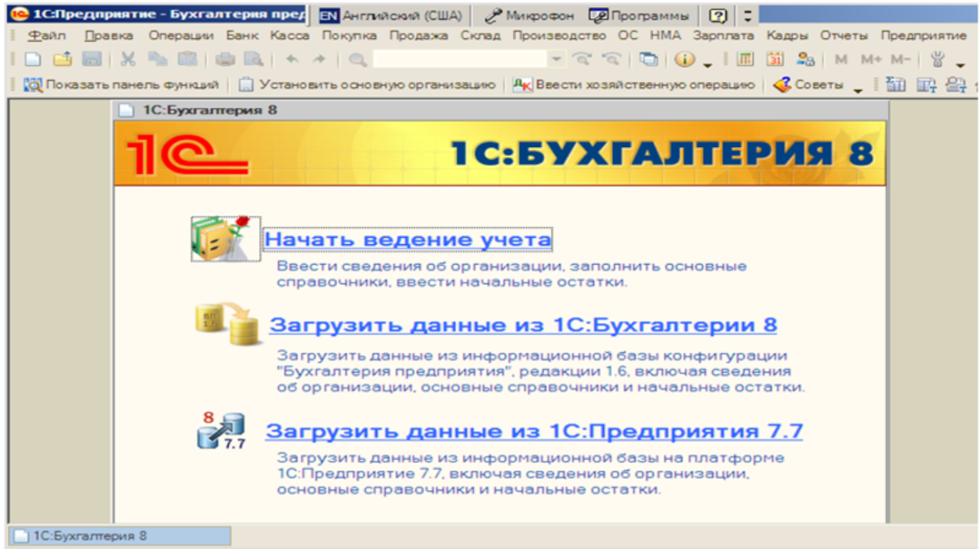Open the calculator icon

[x=745, y=60]
